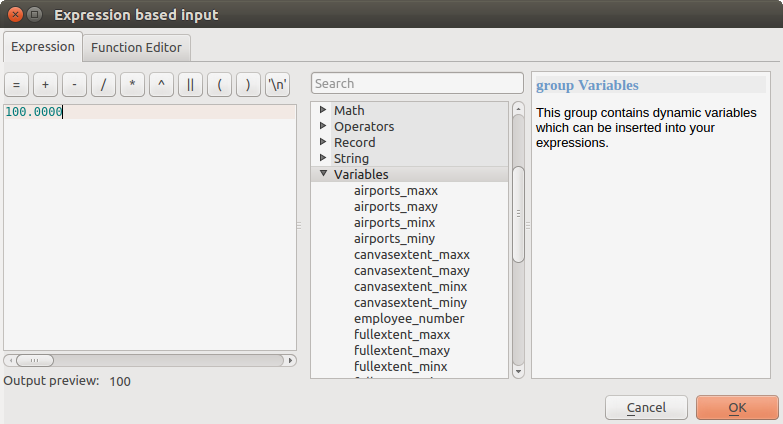Click the caret power operator button
The width and height of the screenshot is (783, 424).
pos(161,85)
